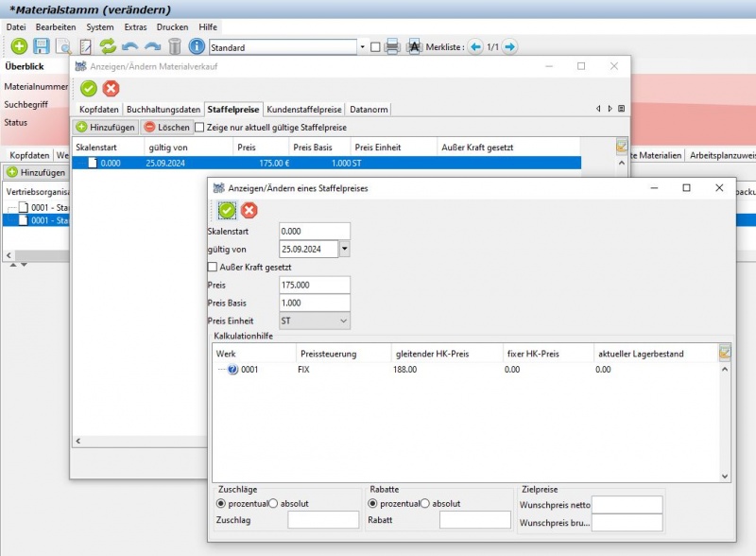This screenshot has width=756, height=556.
Task: Click Hinzufügen button above the Staffelpreise table
Action: click(105, 127)
